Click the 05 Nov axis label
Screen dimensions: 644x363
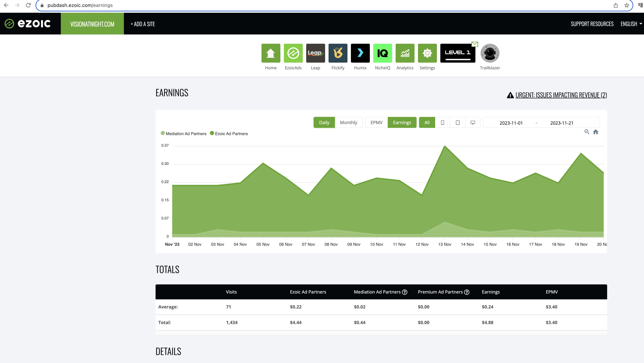click(x=263, y=244)
